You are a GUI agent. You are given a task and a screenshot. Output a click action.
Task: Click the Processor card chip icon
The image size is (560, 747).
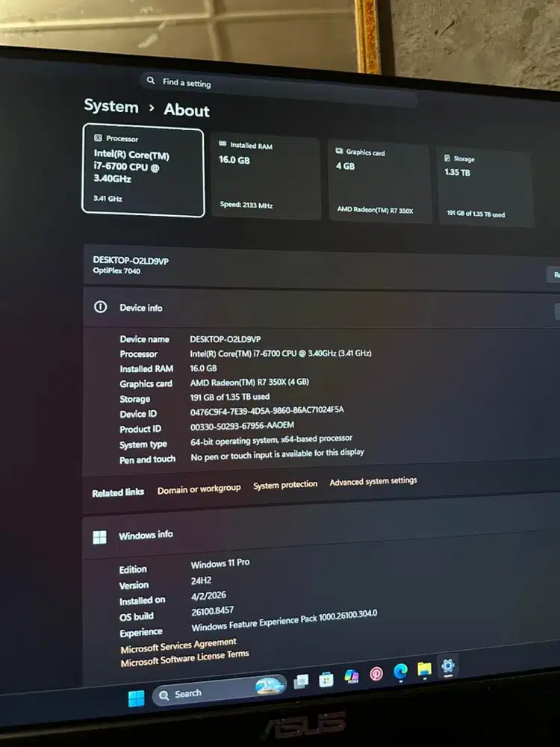click(x=98, y=137)
